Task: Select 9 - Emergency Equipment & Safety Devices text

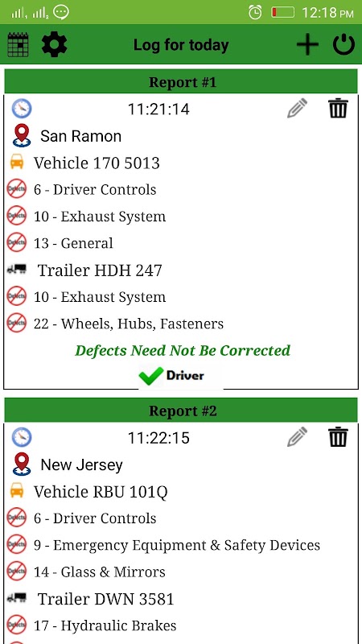Action: pyautogui.click(x=177, y=545)
